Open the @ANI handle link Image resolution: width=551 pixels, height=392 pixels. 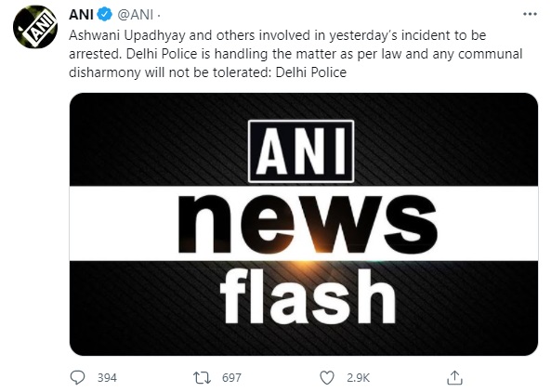[136, 15]
